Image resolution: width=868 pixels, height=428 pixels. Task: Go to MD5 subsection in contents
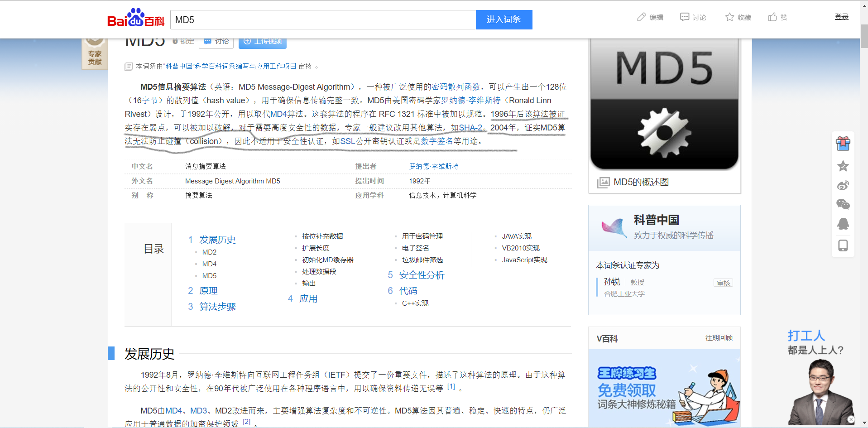click(x=209, y=276)
